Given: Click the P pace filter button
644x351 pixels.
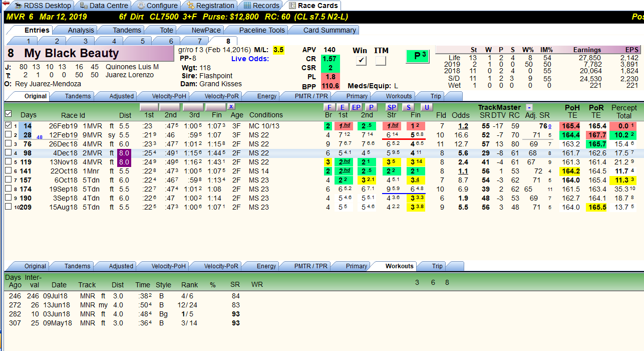Looking at the screenshot, I should coord(371,107).
